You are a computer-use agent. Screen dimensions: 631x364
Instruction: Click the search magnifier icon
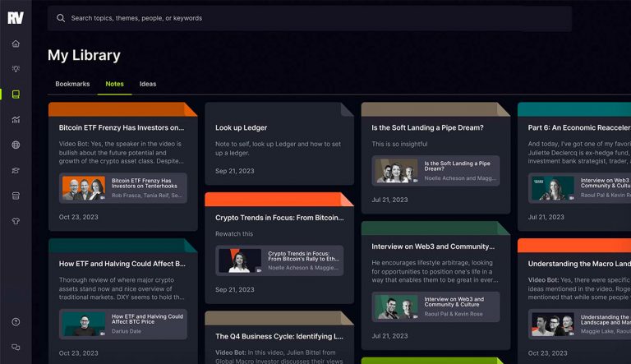(x=61, y=18)
